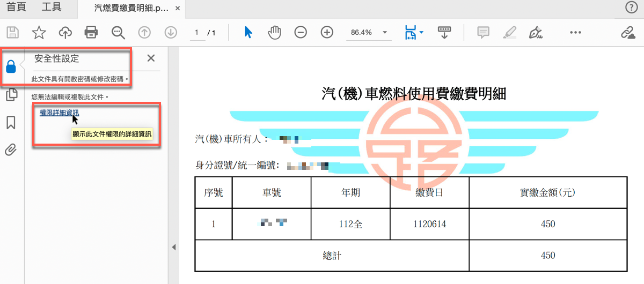The image size is (644, 284).
Task: Upload file using cloud upload icon
Action: tap(65, 33)
